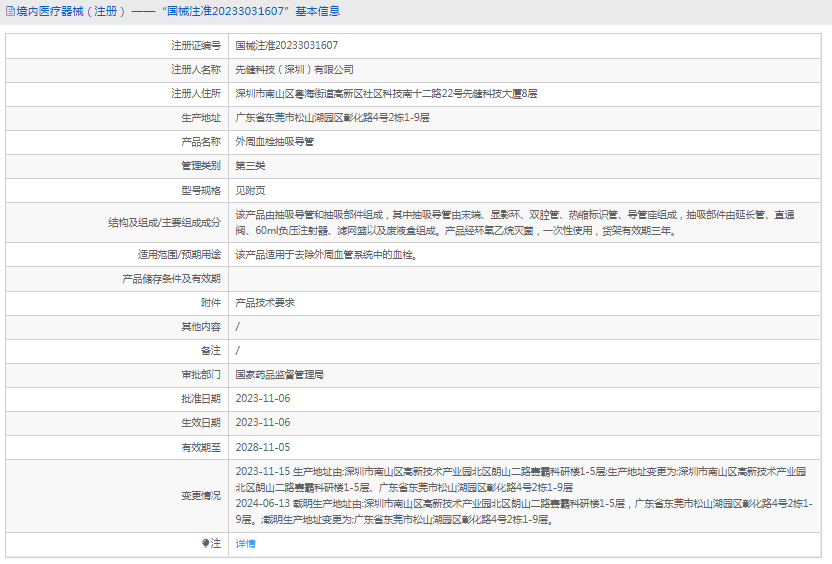Select product name 外周血栓抽吸导管
This screenshot has height=564, width=832.
pos(275,142)
